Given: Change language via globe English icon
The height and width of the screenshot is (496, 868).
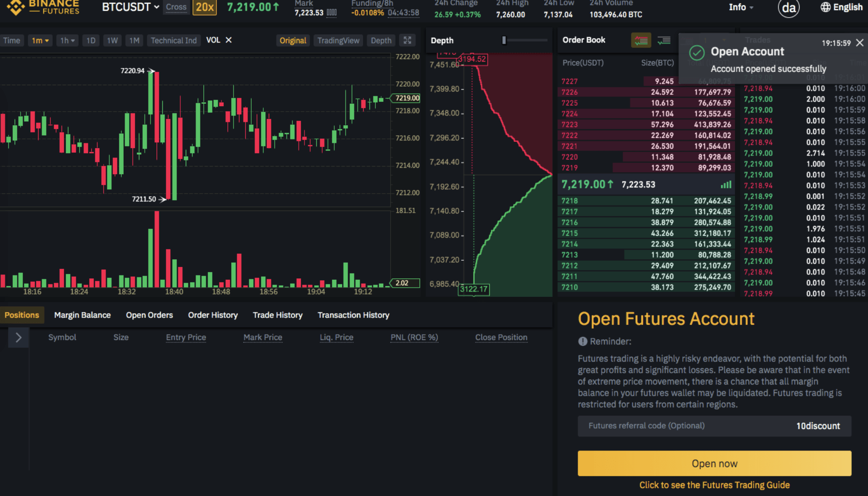Looking at the screenshot, I should click(841, 7).
